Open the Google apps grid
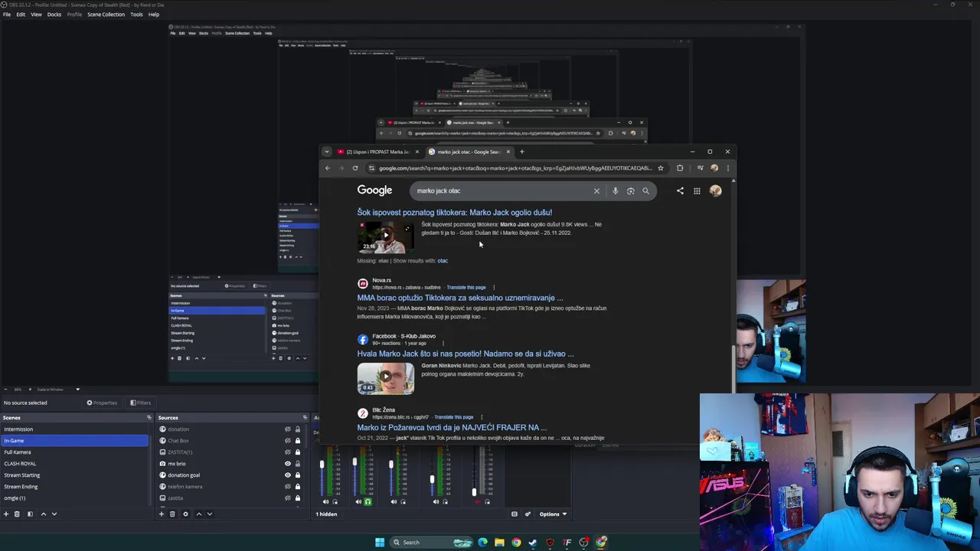The width and height of the screenshot is (980, 551). [697, 191]
